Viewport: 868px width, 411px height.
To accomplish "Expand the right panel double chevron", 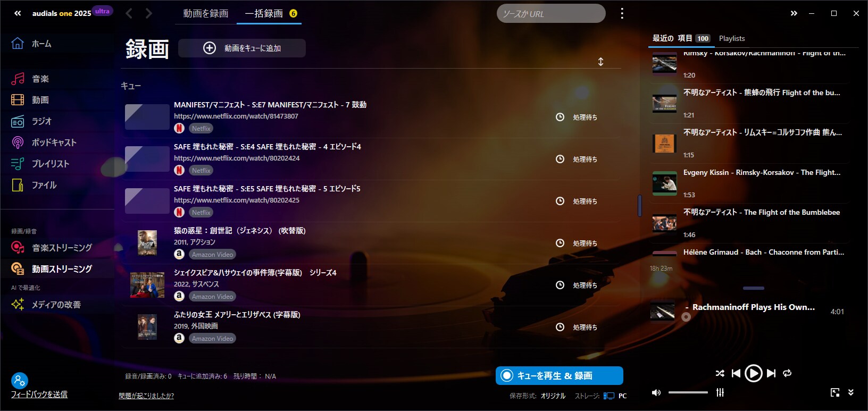I will pos(794,13).
